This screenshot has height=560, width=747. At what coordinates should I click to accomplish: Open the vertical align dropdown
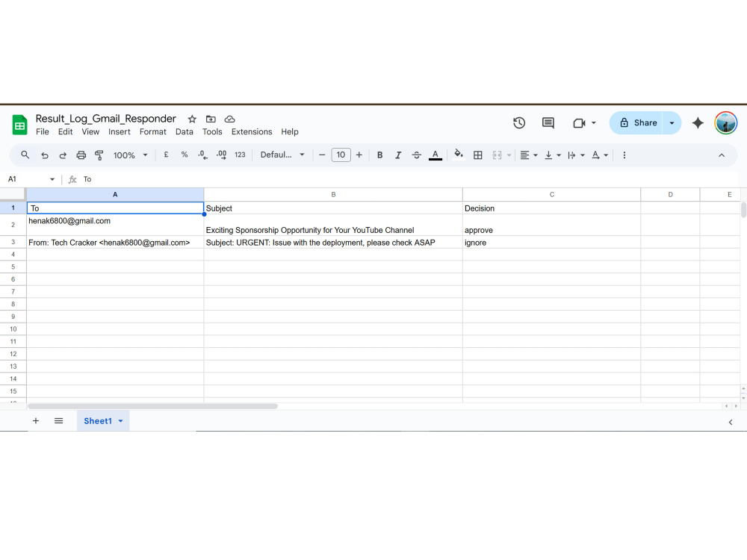click(553, 155)
